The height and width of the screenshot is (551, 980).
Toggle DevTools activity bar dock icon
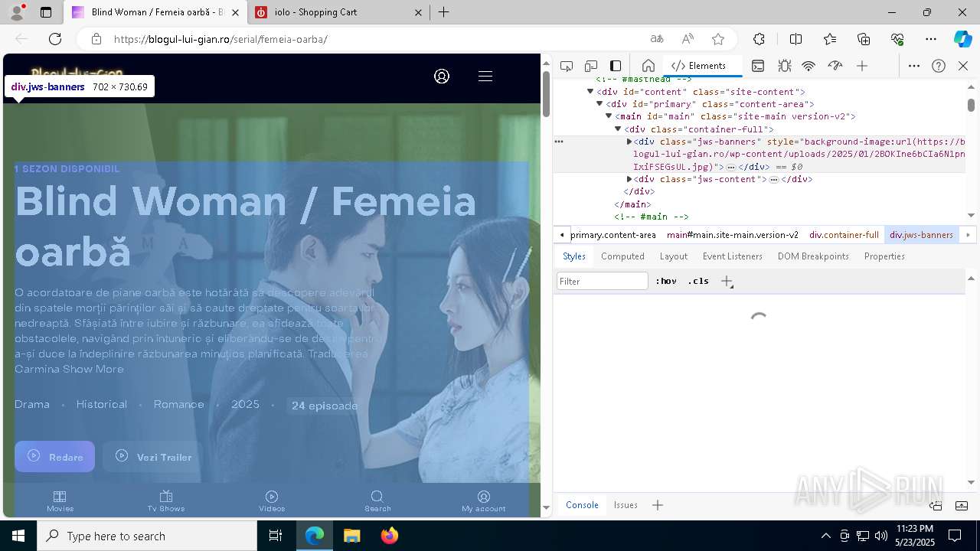click(616, 66)
